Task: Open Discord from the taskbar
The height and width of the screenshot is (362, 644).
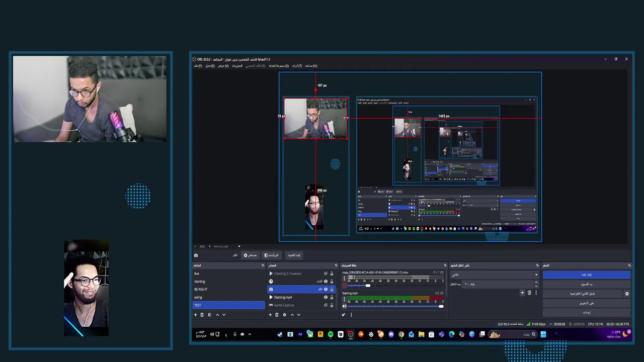Action: coord(391,334)
